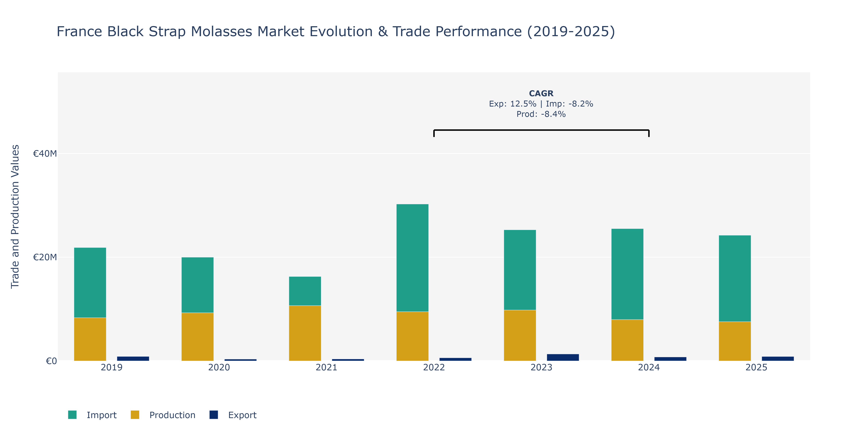Click the gold Production legend swatch
This screenshot has width=868, height=434.
pyautogui.click(x=135, y=415)
